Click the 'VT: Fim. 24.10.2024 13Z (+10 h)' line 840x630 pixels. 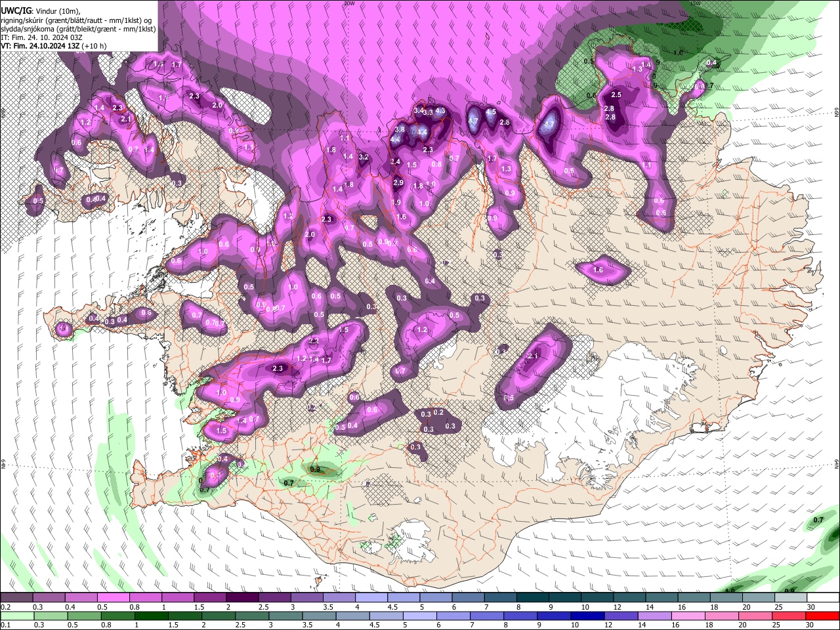click(x=54, y=46)
